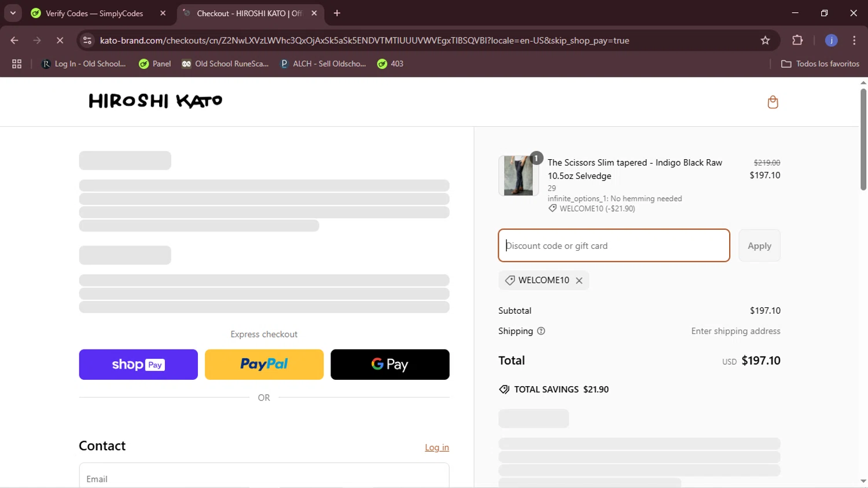This screenshot has height=488, width=868.
Task: Click the Total amount $197.10
Action: (761, 361)
